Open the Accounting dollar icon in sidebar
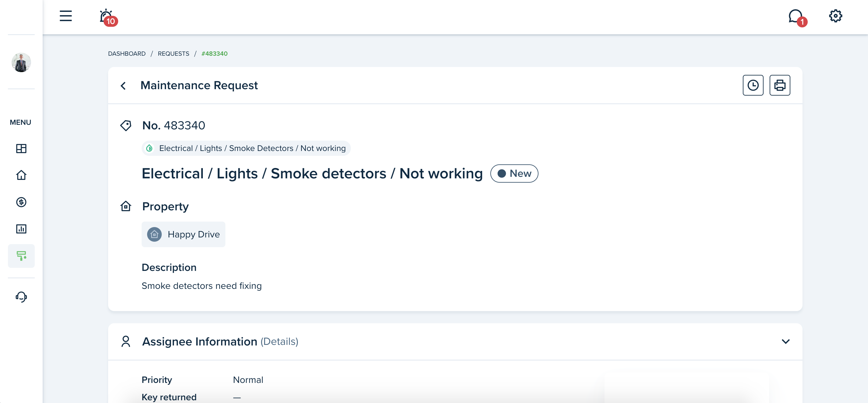Screen dimensions: 868x403 click(21, 202)
